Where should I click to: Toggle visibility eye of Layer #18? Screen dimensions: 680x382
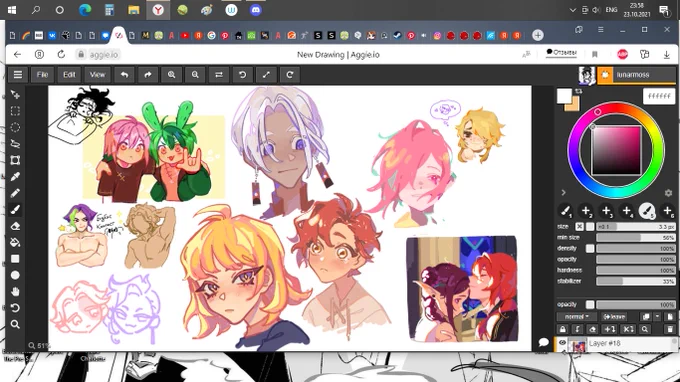[x=562, y=343]
